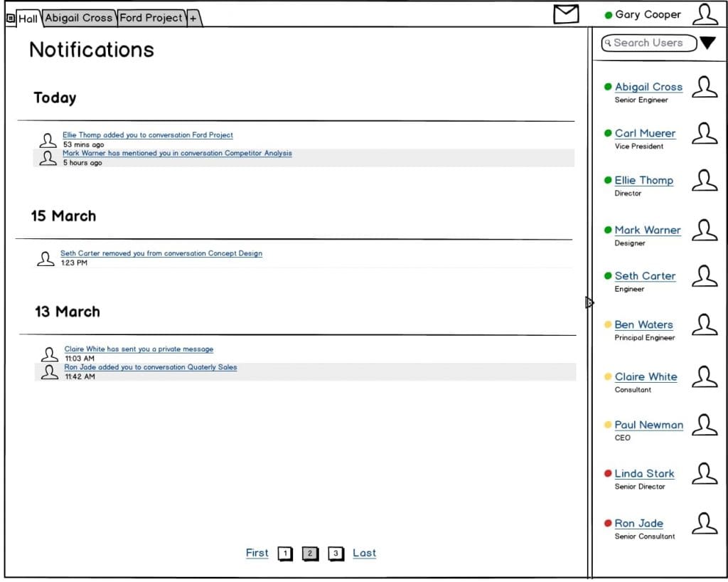The image size is (728, 582).
Task: Click the "13 March" date heading
Action: [x=68, y=312]
